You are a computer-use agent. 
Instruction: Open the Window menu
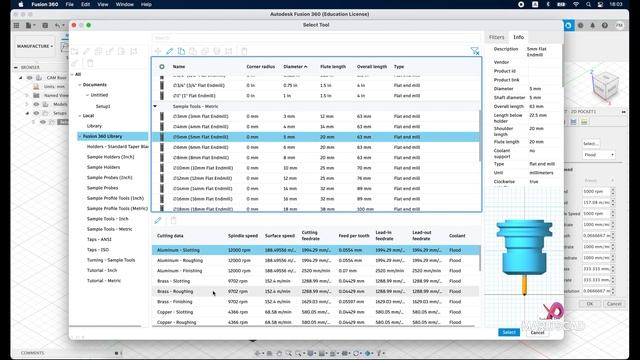(x=124, y=4)
